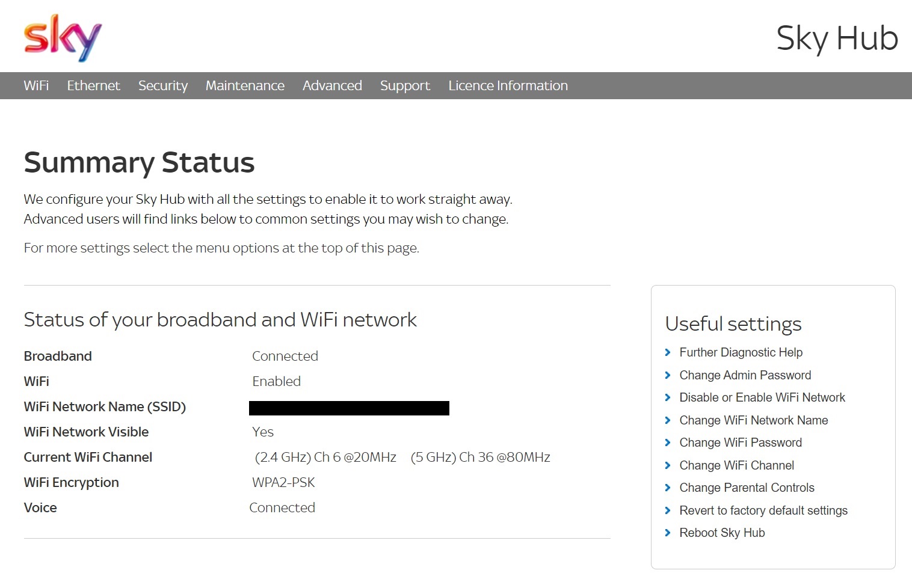Viewport: 912px width, 588px height.
Task: Open Disable or Enable WiFi Network
Action: click(x=762, y=397)
